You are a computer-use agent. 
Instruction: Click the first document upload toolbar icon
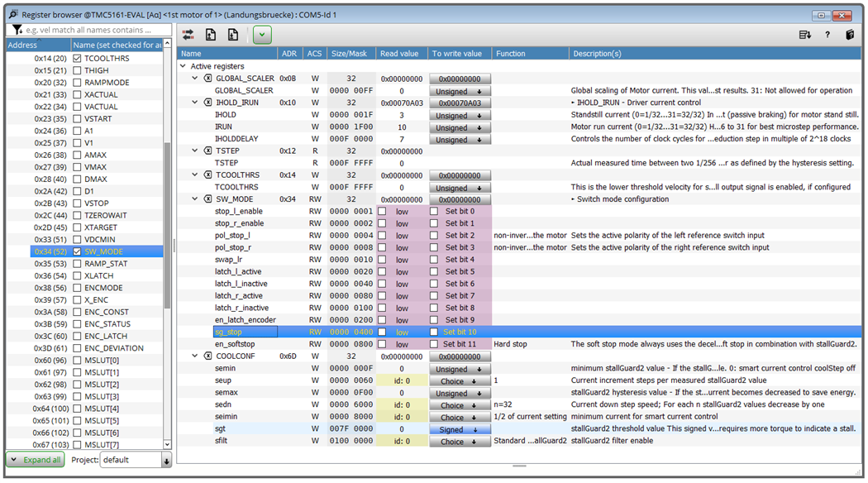tap(211, 35)
